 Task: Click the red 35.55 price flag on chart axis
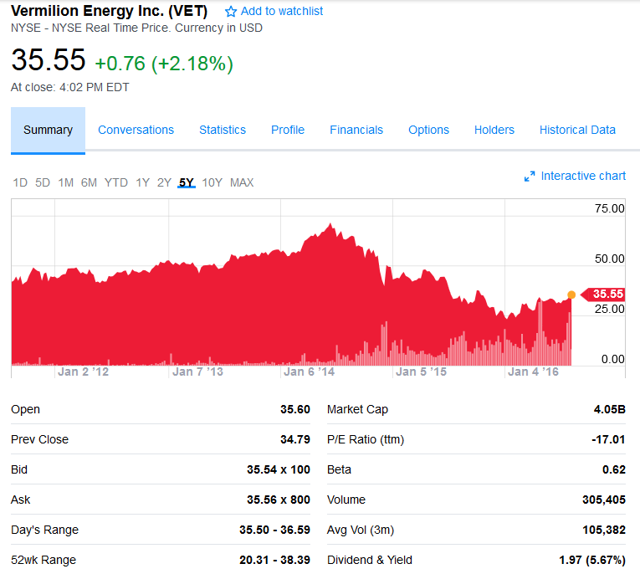pos(603,294)
